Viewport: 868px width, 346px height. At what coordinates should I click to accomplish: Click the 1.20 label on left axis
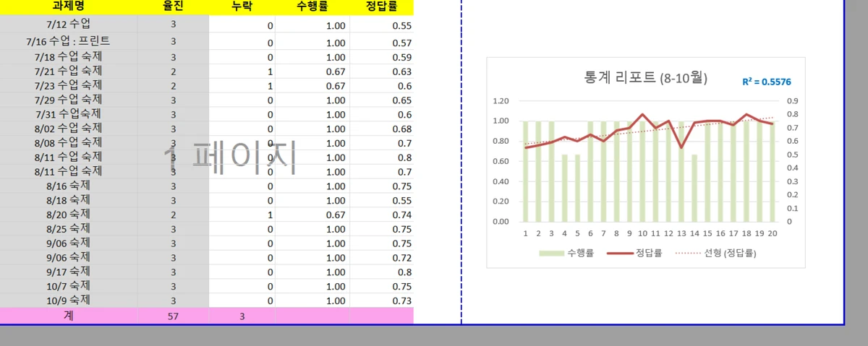point(501,101)
